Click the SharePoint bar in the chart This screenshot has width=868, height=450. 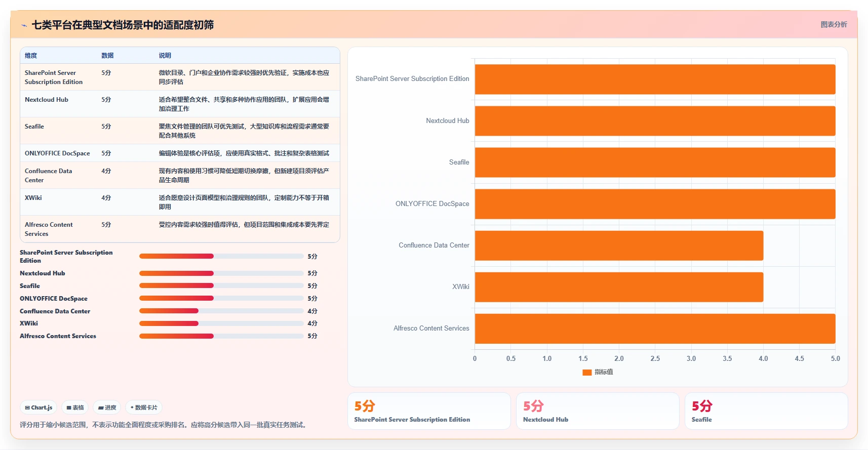[655, 79]
